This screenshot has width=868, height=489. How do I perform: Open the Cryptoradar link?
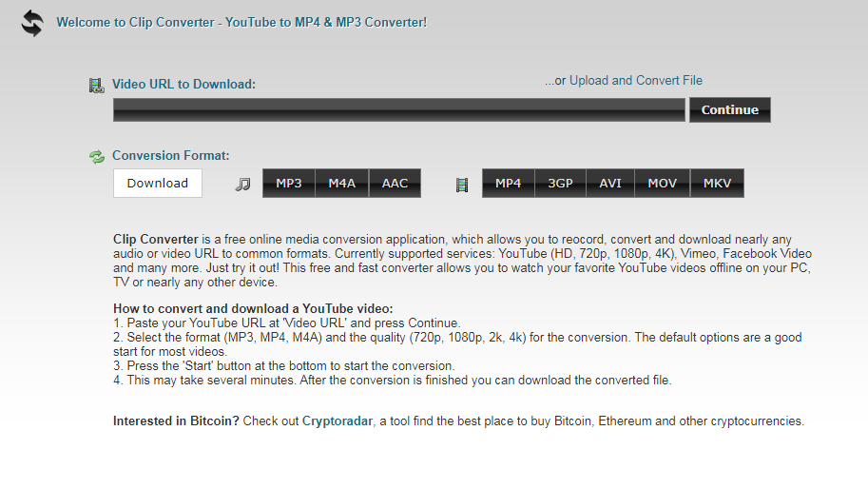coord(338,421)
